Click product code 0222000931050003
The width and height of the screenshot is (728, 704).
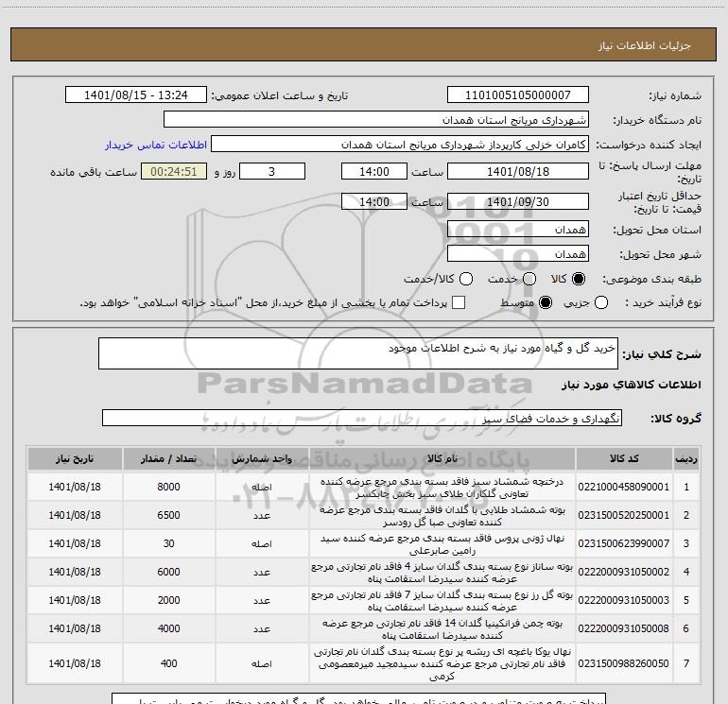pyautogui.click(x=624, y=600)
